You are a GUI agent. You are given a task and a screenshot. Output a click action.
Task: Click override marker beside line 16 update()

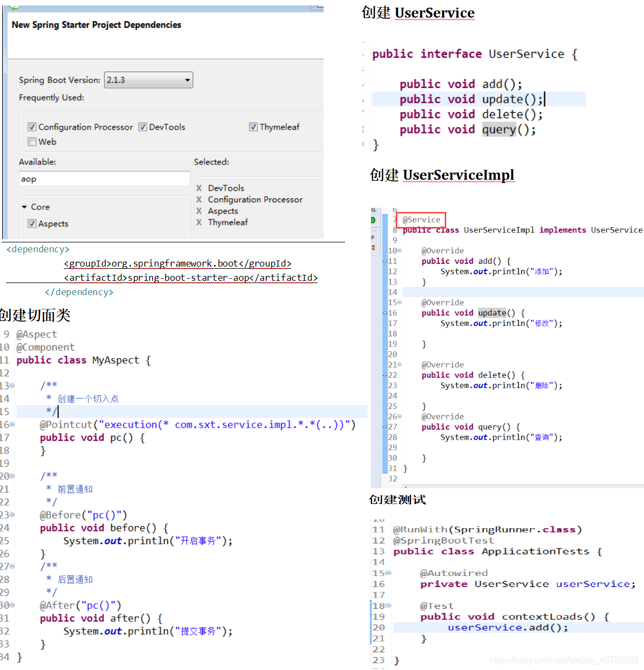click(385, 313)
